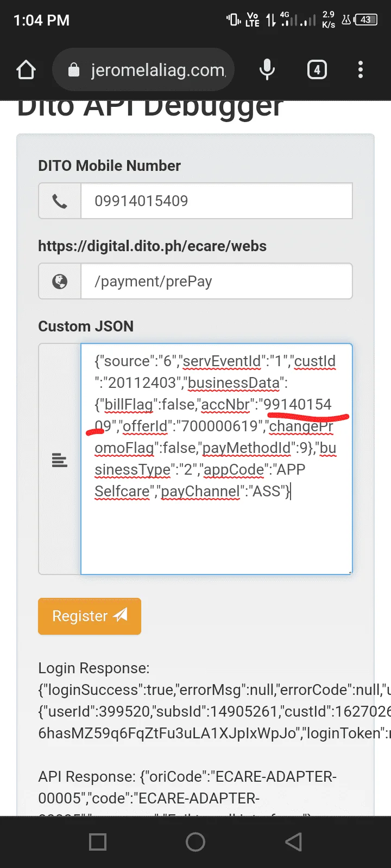Viewport: 391px width, 868px height.
Task: Tap Android recent apps square button
Action: (x=98, y=842)
